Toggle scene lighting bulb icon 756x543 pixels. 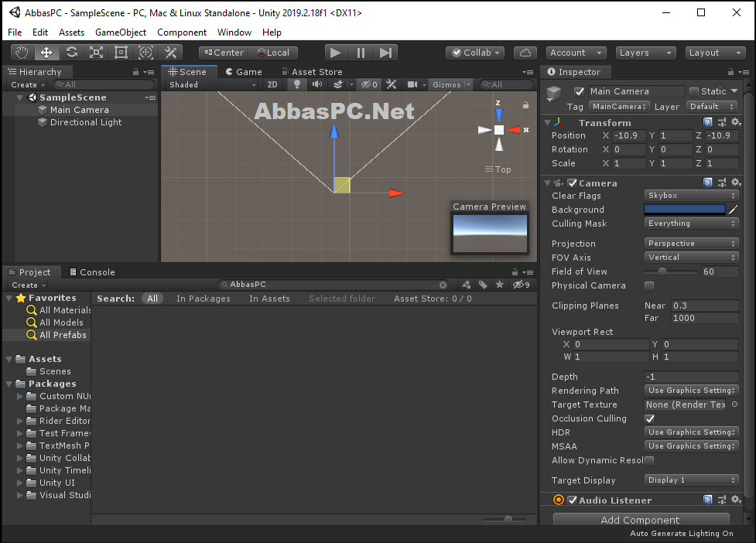[297, 84]
